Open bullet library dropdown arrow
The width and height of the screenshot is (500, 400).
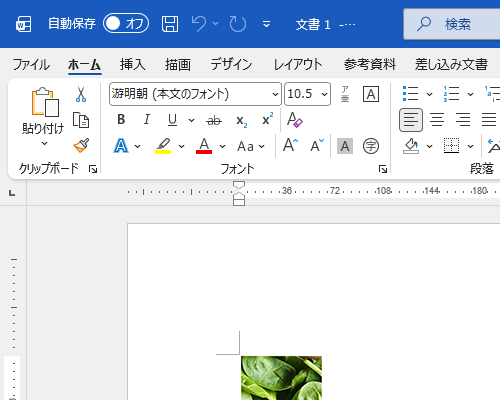pyautogui.click(x=429, y=94)
